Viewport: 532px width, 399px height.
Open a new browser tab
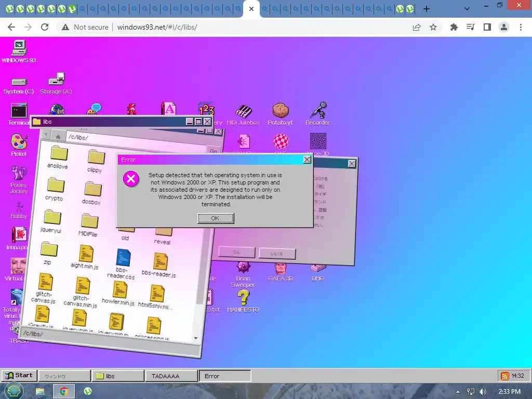[x=427, y=9]
